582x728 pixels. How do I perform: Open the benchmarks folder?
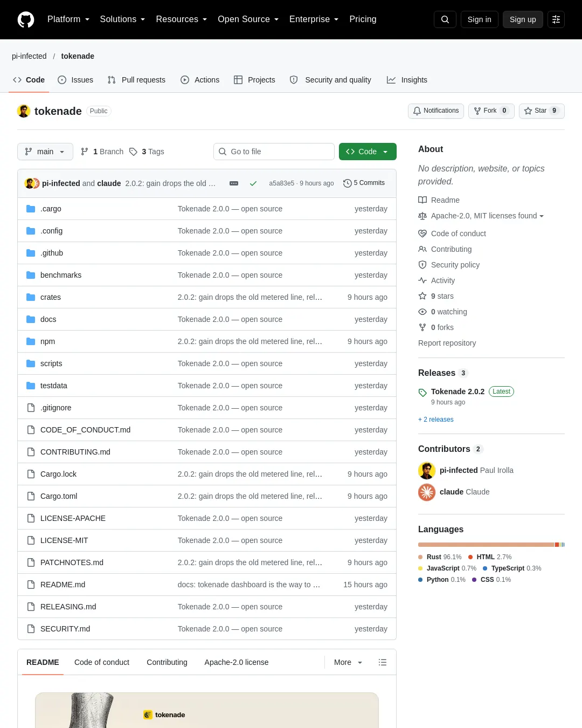point(61,275)
